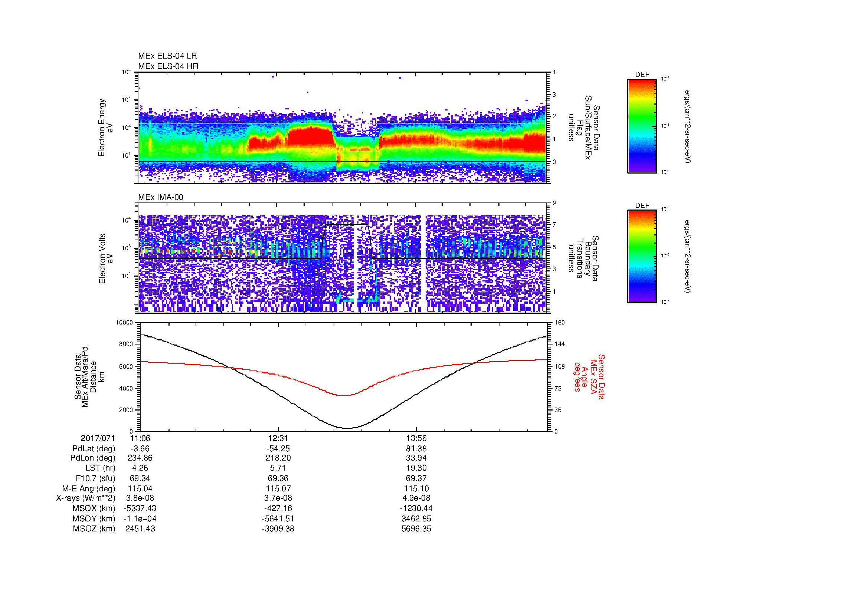The image size is (868, 613).
Task: Click the large red burst in ELS spectrogram
Action: coord(311,136)
